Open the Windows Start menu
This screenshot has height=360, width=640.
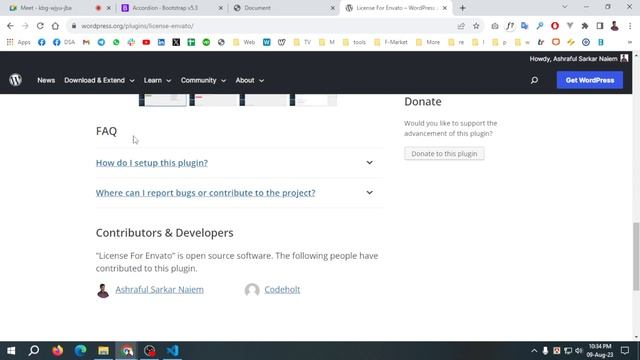(11, 351)
